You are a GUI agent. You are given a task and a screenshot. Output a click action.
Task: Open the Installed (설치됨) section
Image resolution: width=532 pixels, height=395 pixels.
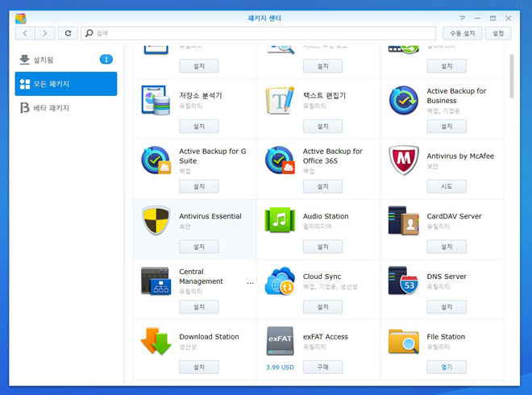click(x=66, y=60)
